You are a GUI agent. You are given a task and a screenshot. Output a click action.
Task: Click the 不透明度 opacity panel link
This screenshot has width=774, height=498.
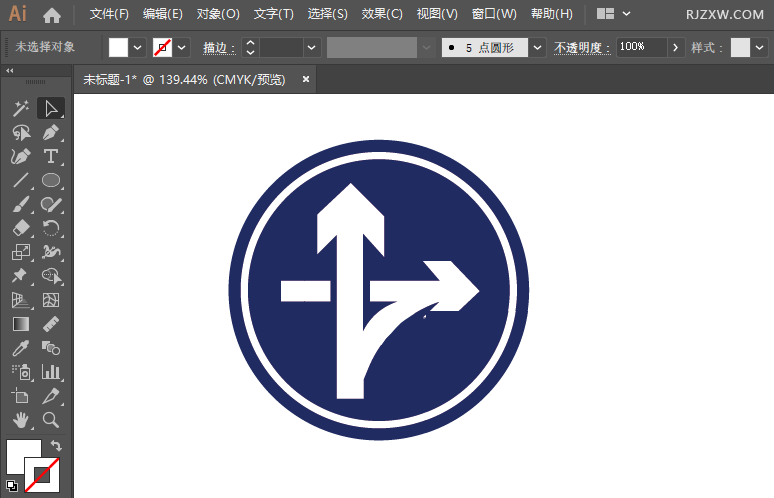582,48
